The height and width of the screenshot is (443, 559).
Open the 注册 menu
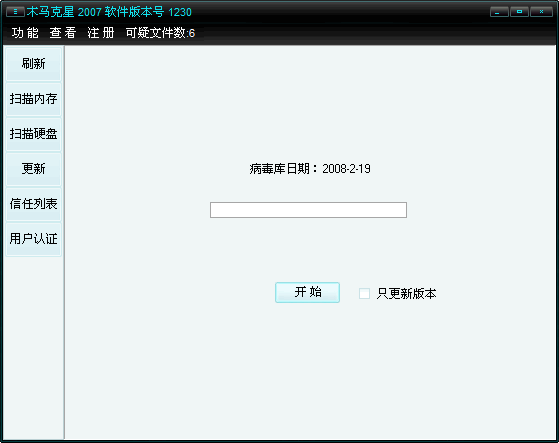(101, 33)
